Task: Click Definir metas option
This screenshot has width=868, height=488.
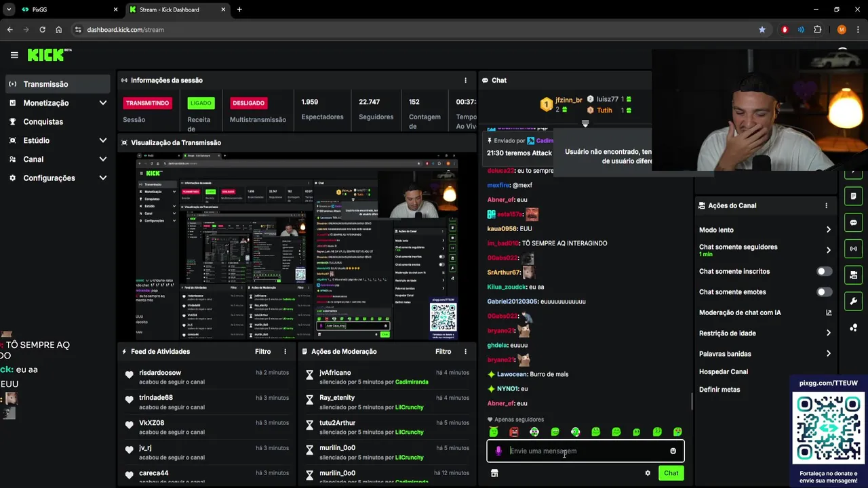Action: [x=719, y=390]
